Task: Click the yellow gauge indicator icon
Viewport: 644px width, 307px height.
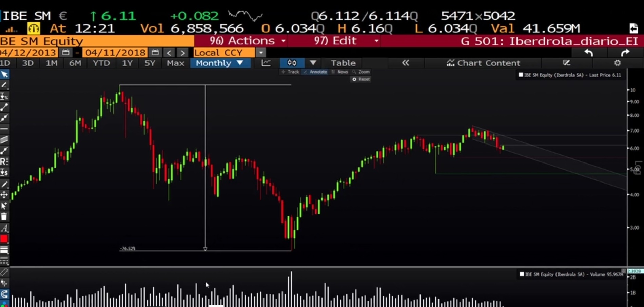Action: [34, 28]
